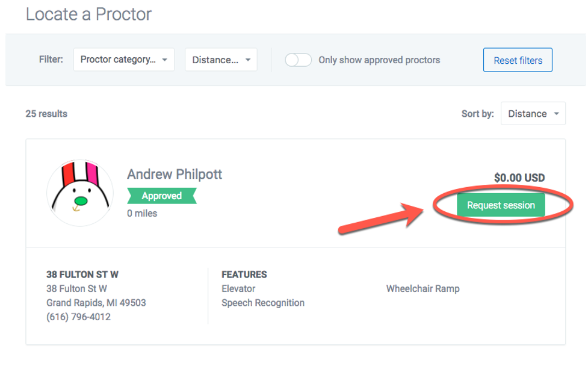Open the Proctor category filter dropdown
The width and height of the screenshot is (588, 372).
tap(124, 60)
